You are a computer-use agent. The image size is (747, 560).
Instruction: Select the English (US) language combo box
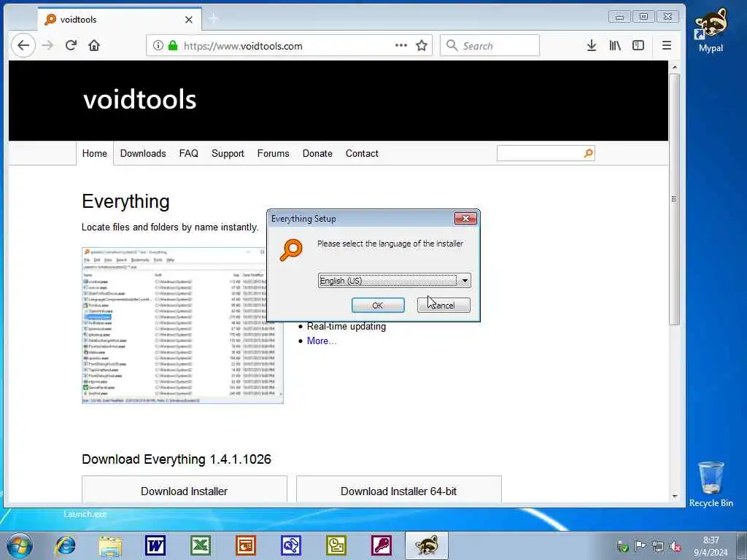pos(394,281)
